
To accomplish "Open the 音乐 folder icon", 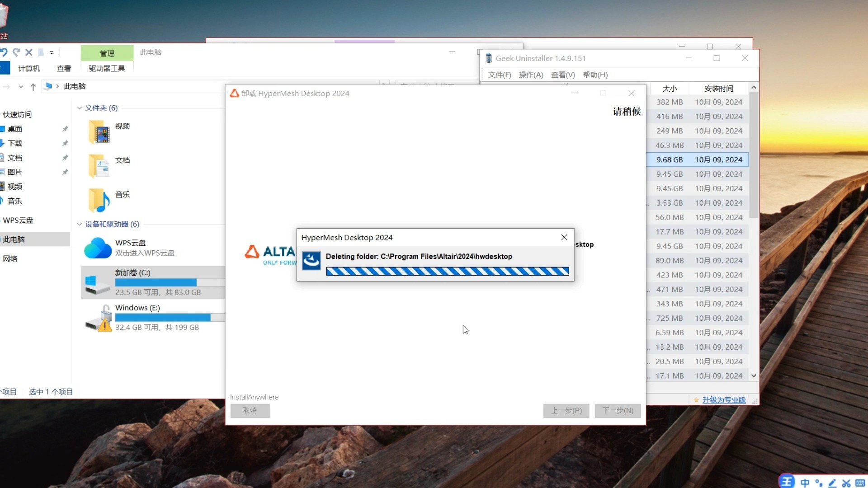I will click(x=99, y=200).
